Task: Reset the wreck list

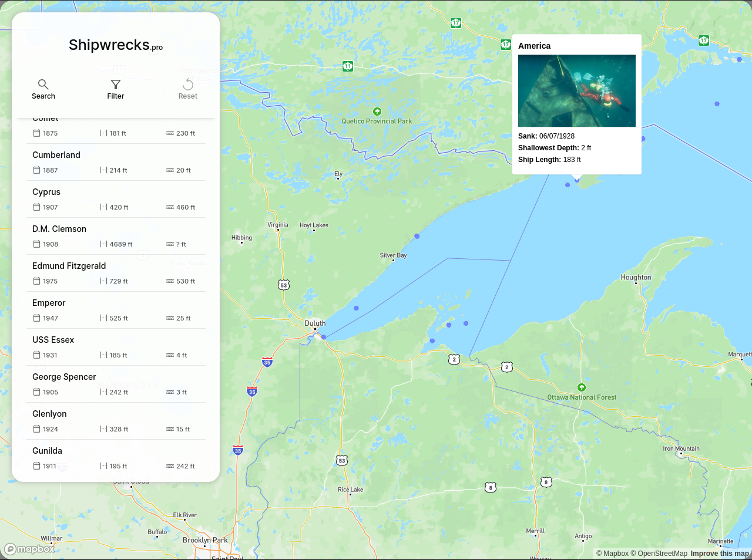Action: [x=188, y=89]
